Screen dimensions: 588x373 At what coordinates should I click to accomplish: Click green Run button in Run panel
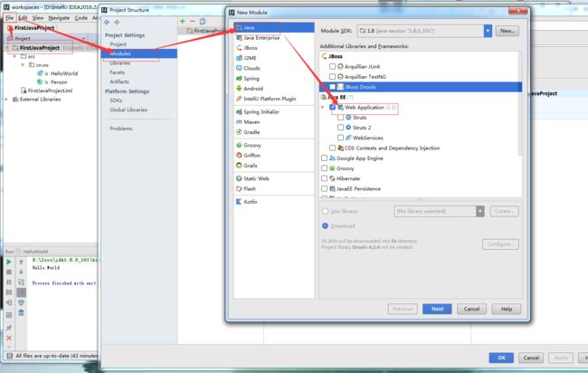(x=9, y=262)
